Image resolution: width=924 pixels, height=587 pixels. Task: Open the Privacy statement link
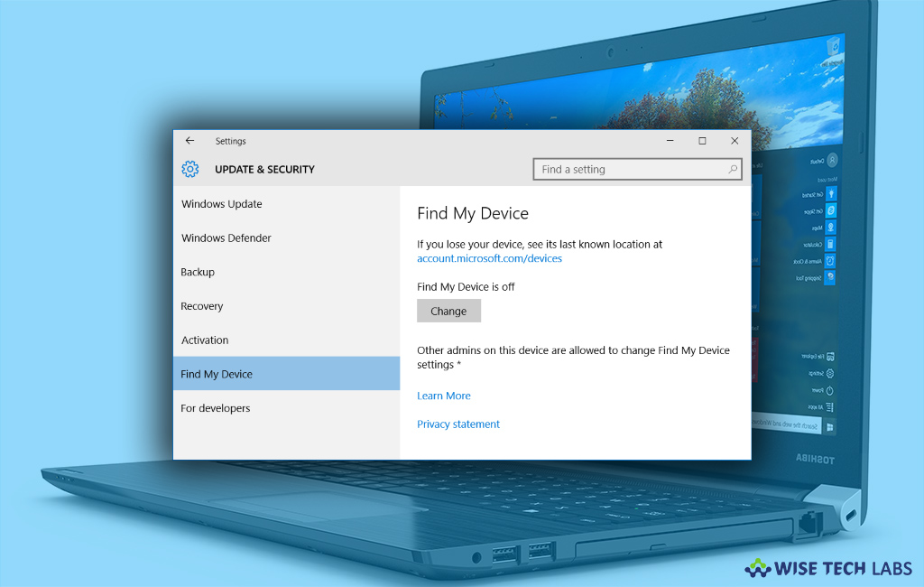coord(457,424)
